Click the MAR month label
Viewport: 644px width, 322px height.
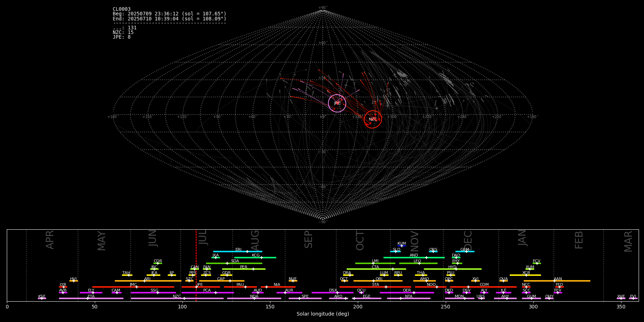click(628, 241)
